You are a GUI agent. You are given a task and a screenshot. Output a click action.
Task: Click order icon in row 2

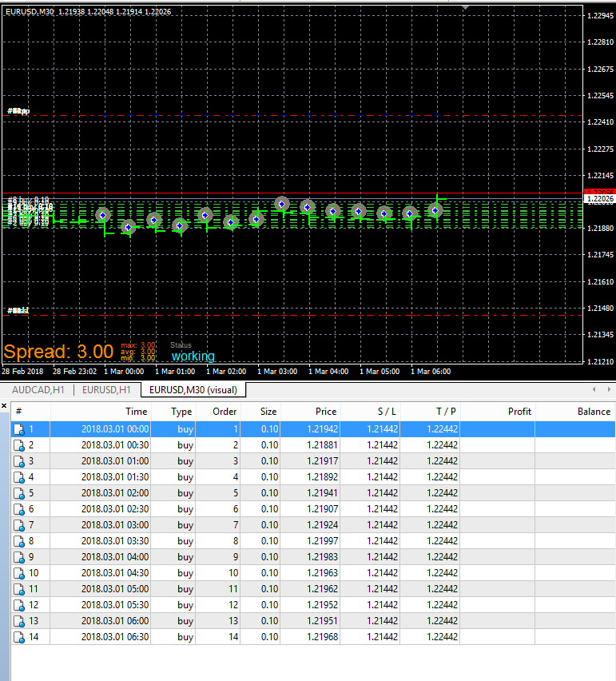point(19,445)
